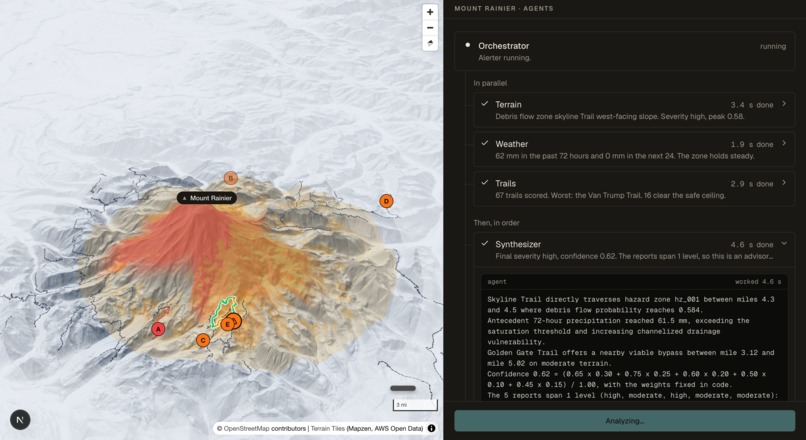Click the Analyzing... button
The height and width of the screenshot is (440, 806).
625,420
